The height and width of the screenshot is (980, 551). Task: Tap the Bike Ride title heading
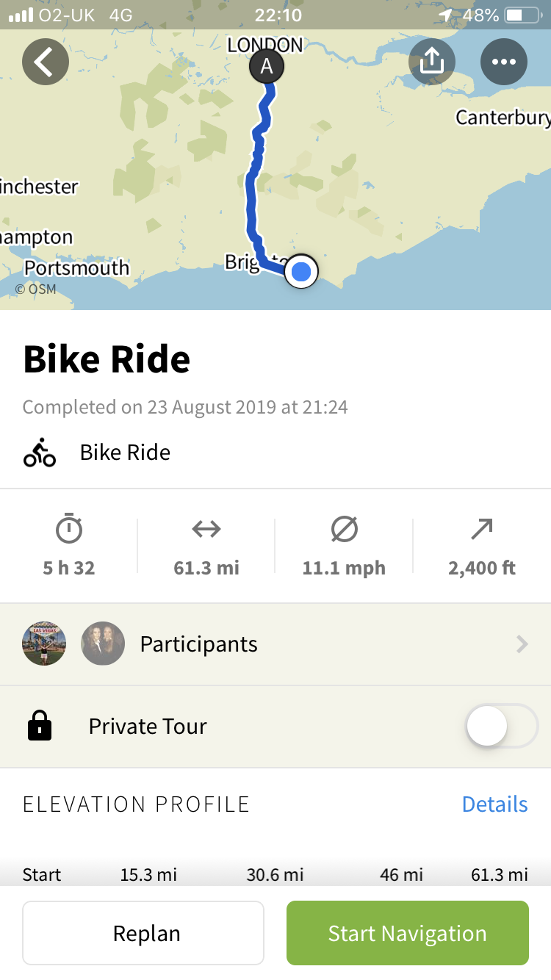107,359
